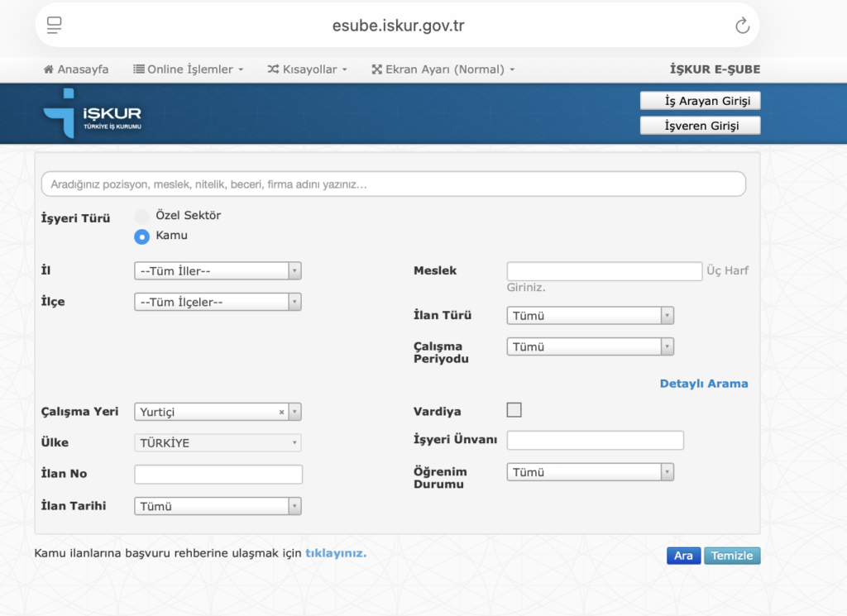Viewport: 847px width, 616px height.
Task: Select the Kamu radio button
Action: point(141,236)
